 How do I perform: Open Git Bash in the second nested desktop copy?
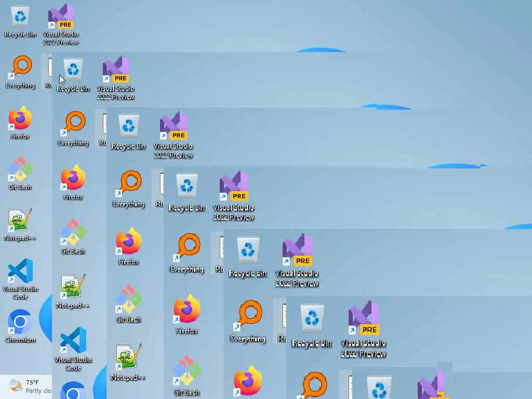(x=128, y=304)
